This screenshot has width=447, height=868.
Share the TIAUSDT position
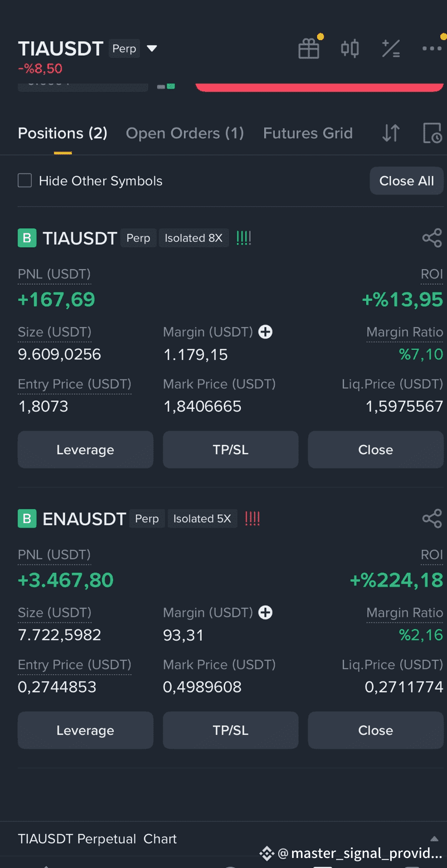pos(432,238)
